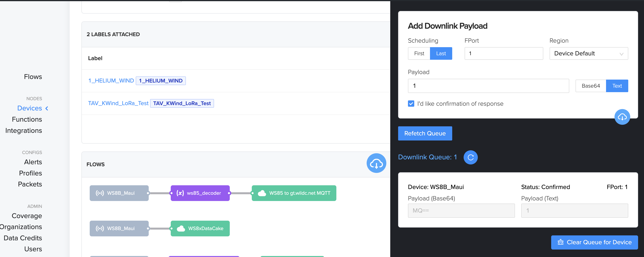
Task: Click the Refetch Queue button
Action: (425, 133)
